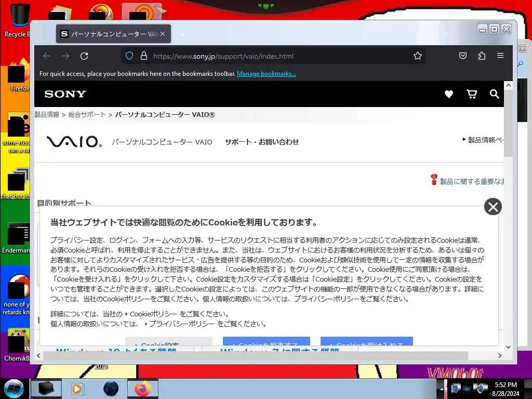Open Manage bookmarks link
Image resolution: width=532 pixels, height=399 pixels.
tap(267, 74)
